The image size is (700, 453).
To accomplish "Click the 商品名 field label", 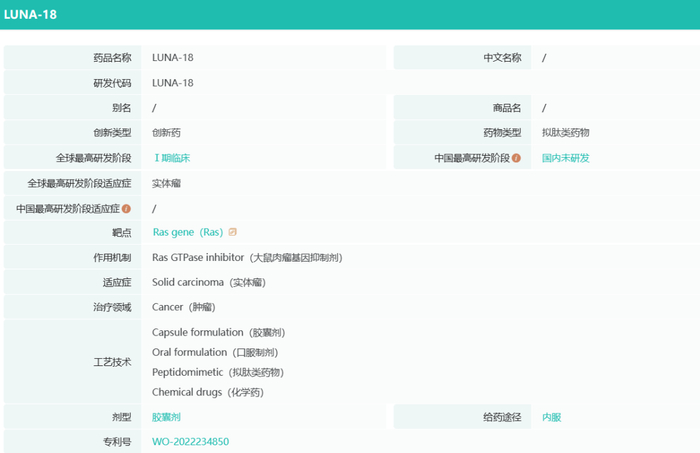I will coord(507,108).
